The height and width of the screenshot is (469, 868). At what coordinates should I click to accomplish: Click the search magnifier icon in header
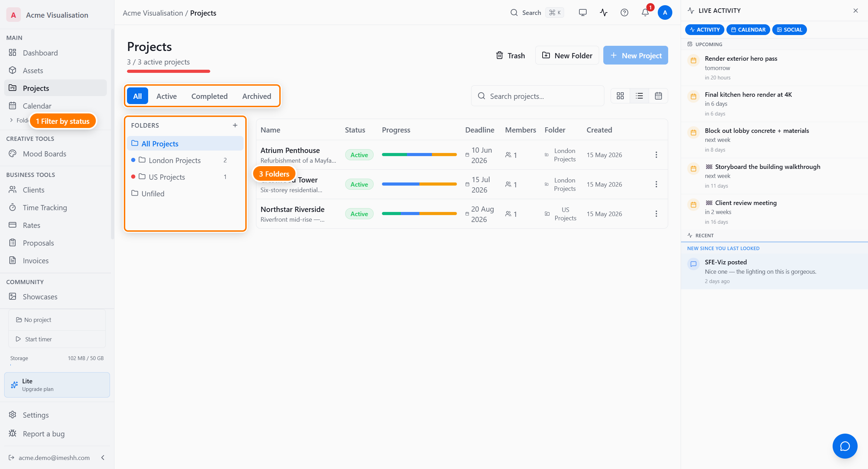pos(514,13)
